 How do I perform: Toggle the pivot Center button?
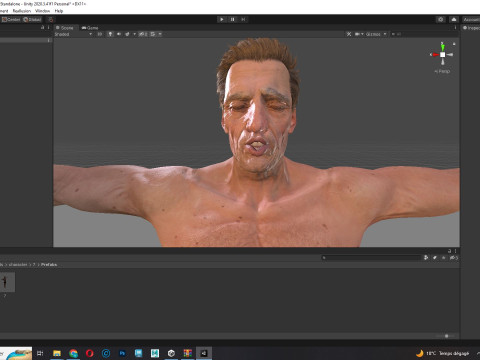click(11, 19)
